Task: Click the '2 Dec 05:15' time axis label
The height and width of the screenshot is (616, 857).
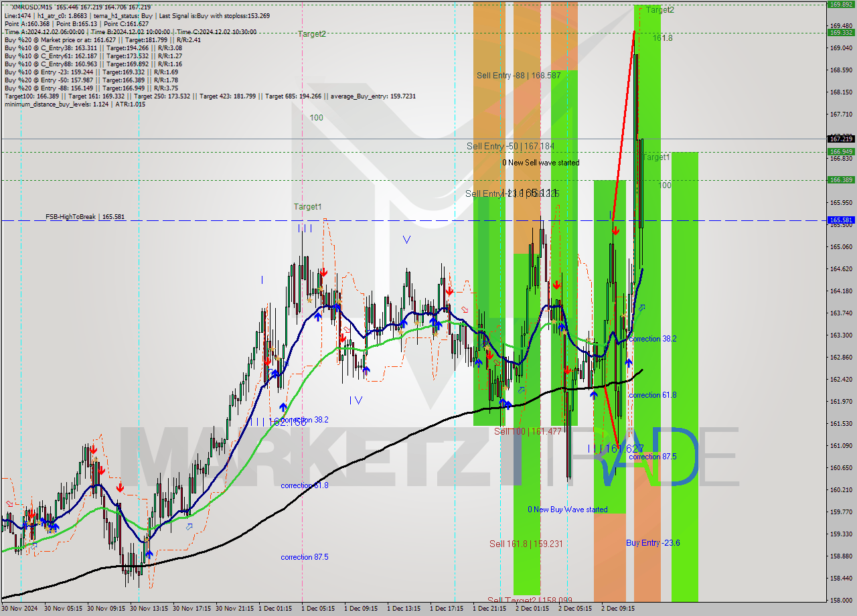Action: pyautogui.click(x=576, y=609)
